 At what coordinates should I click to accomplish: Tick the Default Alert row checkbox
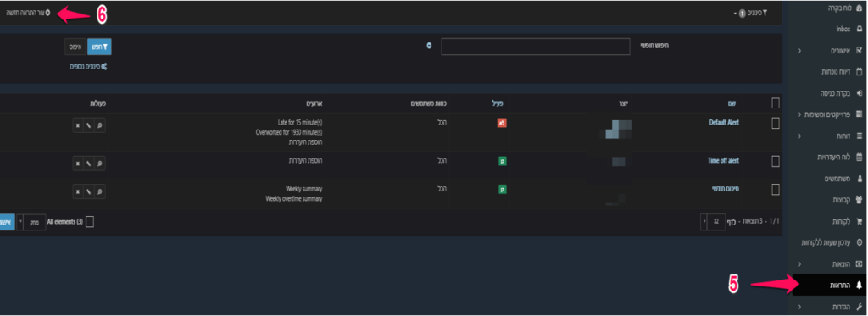[x=776, y=123]
